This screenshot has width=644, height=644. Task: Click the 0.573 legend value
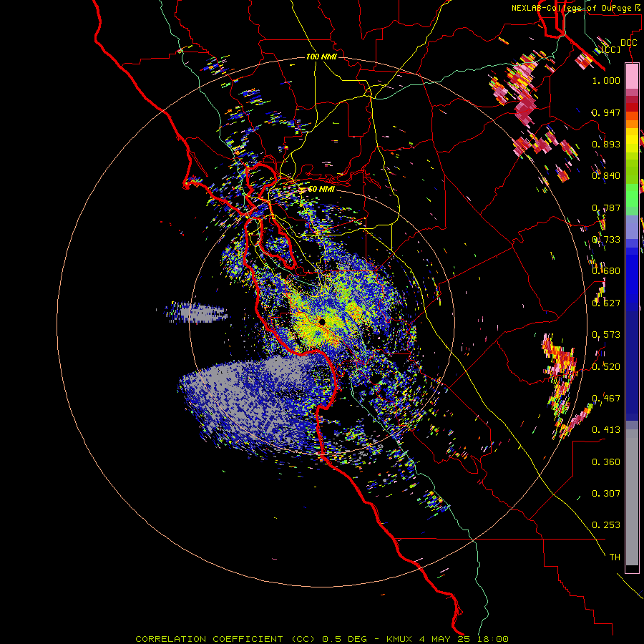coord(606,335)
